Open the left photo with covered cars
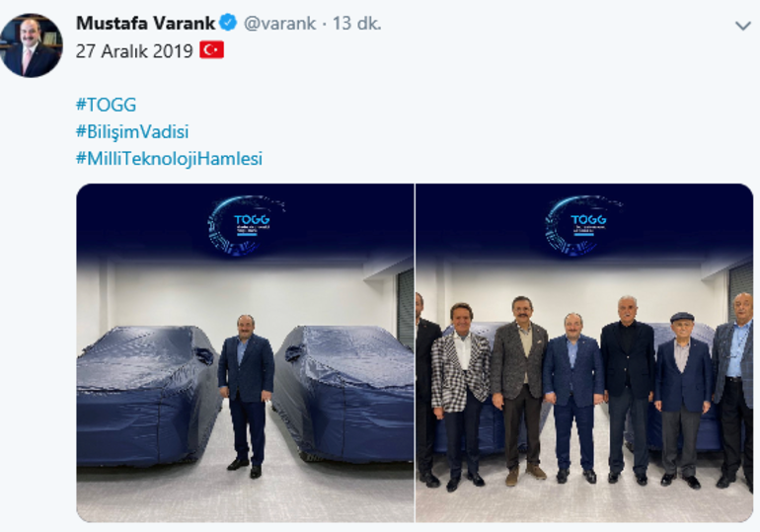The width and height of the screenshot is (760, 532). coord(245,352)
